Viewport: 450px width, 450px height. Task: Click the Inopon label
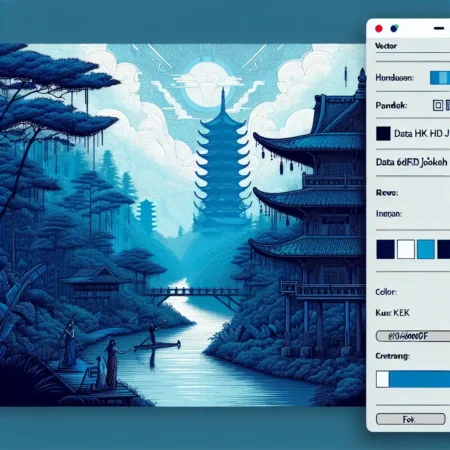point(389,214)
